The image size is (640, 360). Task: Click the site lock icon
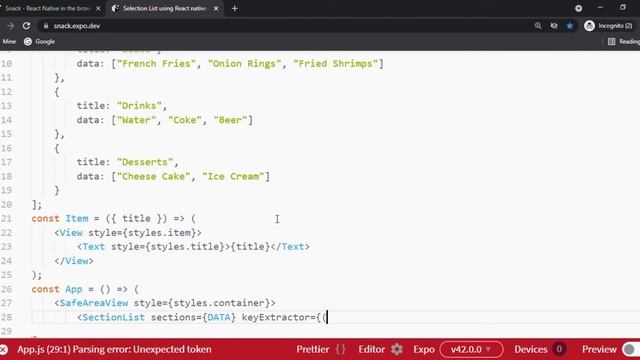(x=46, y=26)
